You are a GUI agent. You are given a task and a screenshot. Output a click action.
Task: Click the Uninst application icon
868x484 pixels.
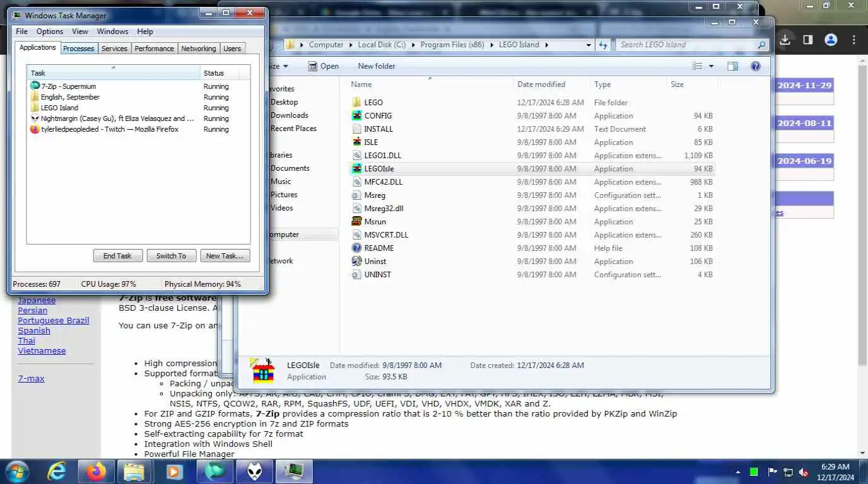(x=356, y=261)
